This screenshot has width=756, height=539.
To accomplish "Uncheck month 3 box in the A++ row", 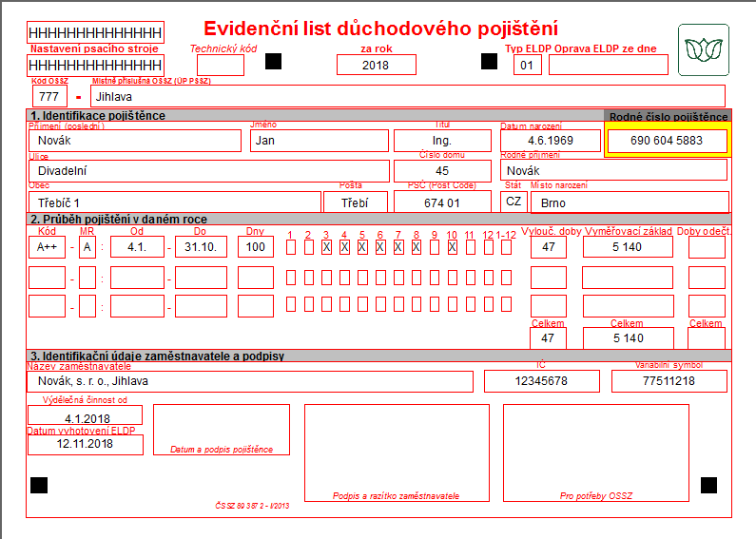I will pos(327,247).
